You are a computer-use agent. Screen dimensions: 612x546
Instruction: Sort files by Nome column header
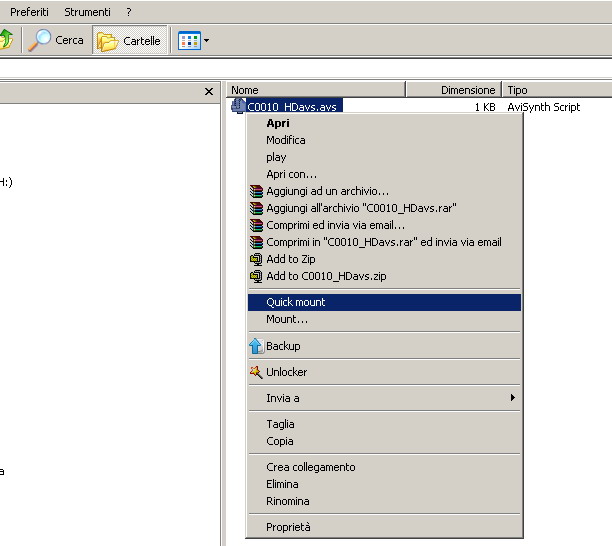pos(316,90)
